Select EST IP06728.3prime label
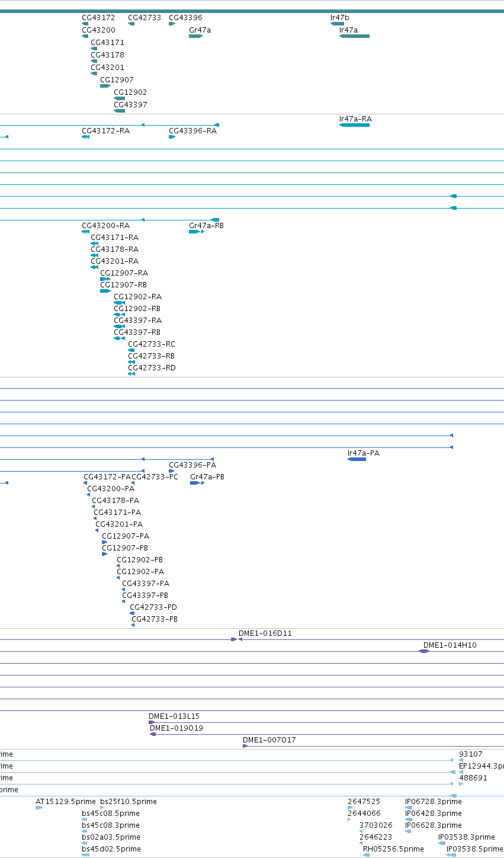This screenshot has width=504, height=858. (x=434, y=802)
